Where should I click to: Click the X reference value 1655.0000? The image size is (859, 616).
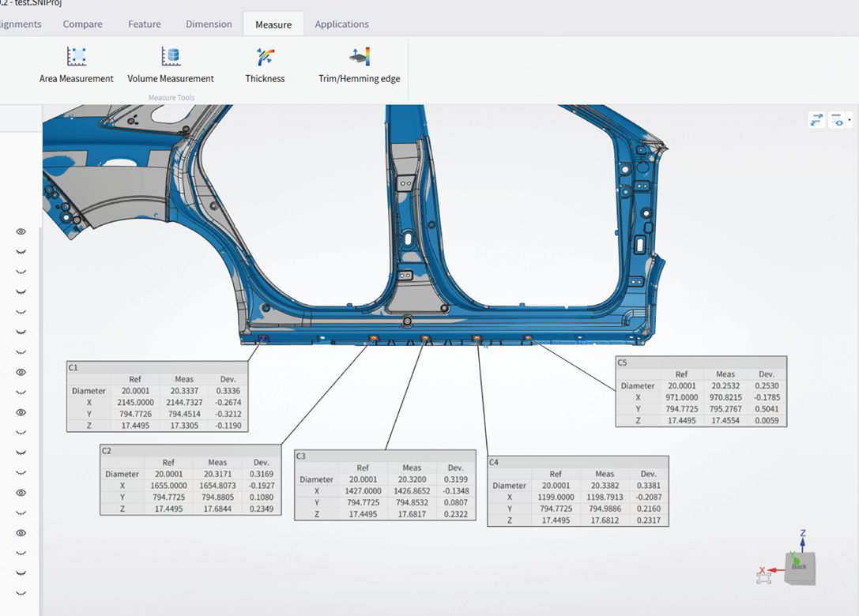click(x=169, y=486)
